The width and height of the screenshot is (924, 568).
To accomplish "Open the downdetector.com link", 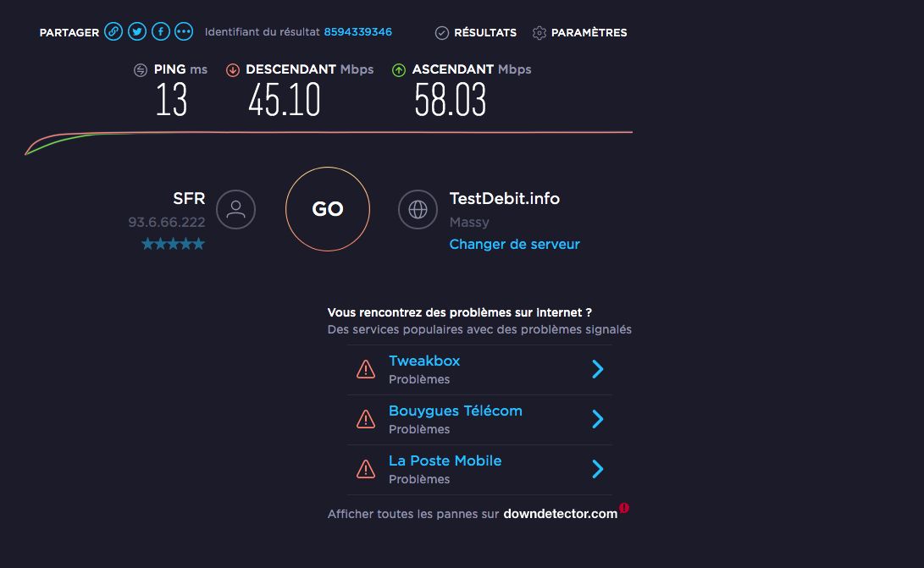I will [x=560, y=514].
